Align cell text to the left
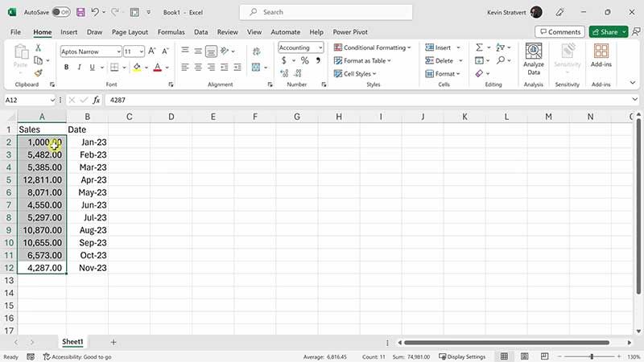 (185, 67)
